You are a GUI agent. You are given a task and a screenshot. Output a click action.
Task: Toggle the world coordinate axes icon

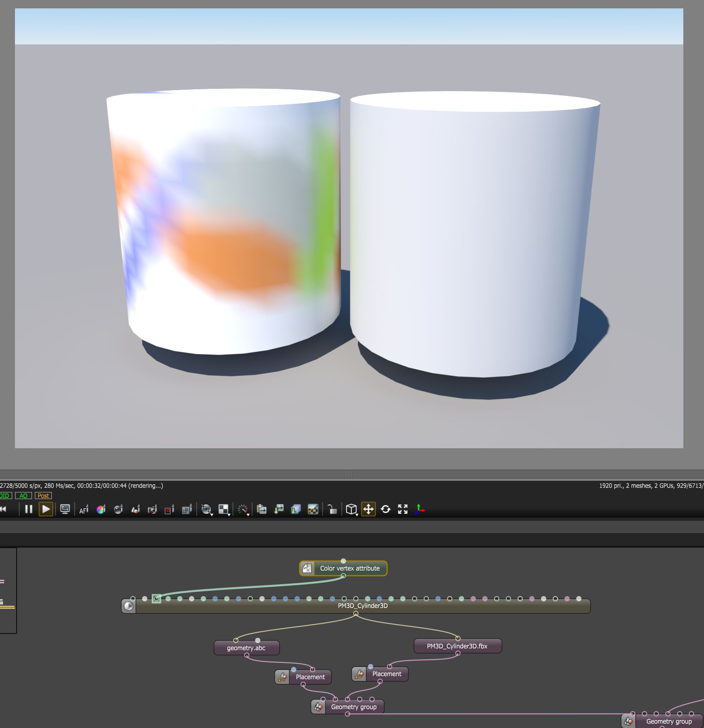[420, 509]
